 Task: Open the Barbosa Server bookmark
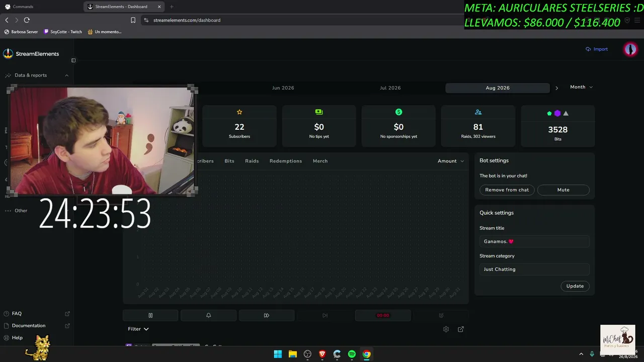pyautogui.click(x=21, y=32)
